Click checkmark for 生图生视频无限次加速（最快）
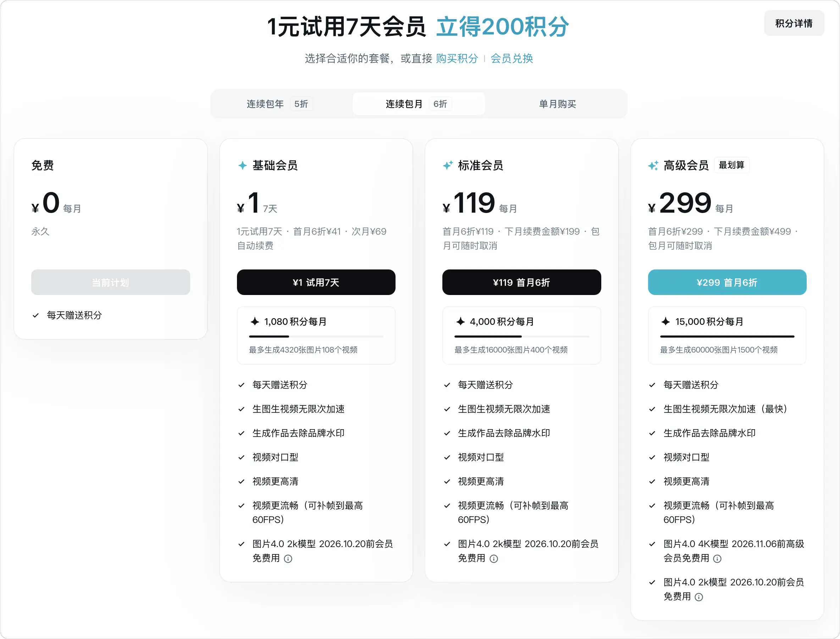 [652, 409]
